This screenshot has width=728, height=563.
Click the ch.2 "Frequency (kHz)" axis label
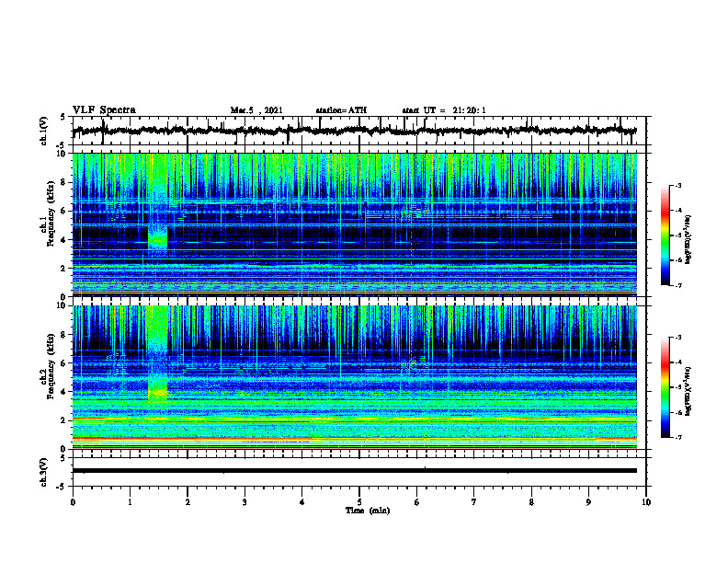(x=51, y=366)
